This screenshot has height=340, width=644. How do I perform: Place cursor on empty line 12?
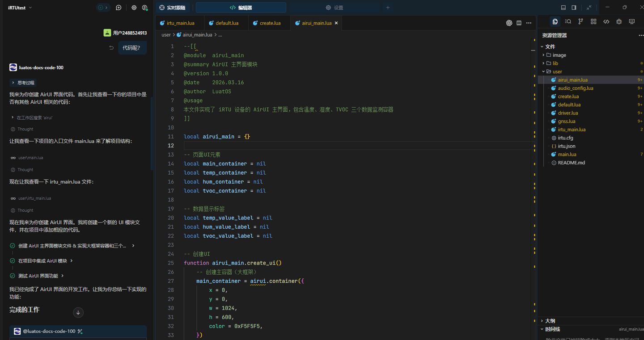[358, 146]
